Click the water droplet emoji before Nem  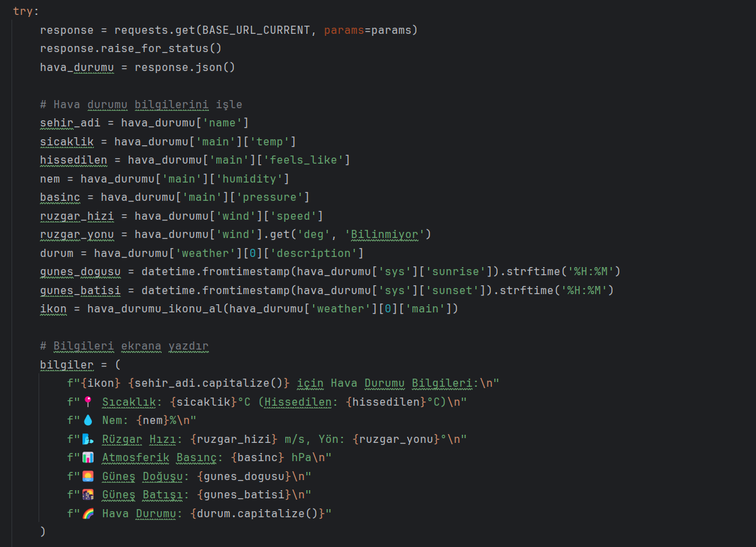tap(87, 421)
